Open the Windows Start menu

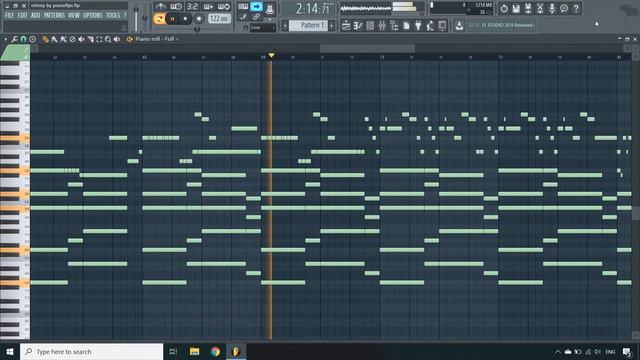coord(10,351)
